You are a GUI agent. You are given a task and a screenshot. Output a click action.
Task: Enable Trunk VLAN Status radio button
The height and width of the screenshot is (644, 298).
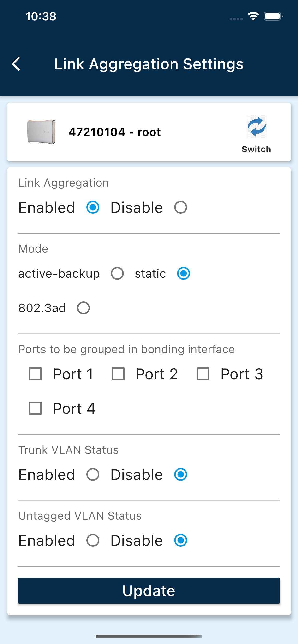[x=93, y=475]
